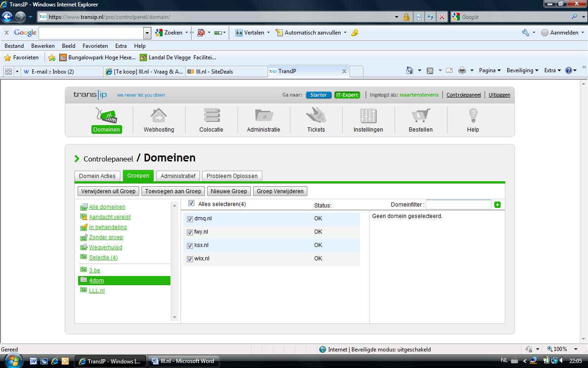Open the Alle domeinen group link
This screenshot has height=368, width=588.
point(107,207)
